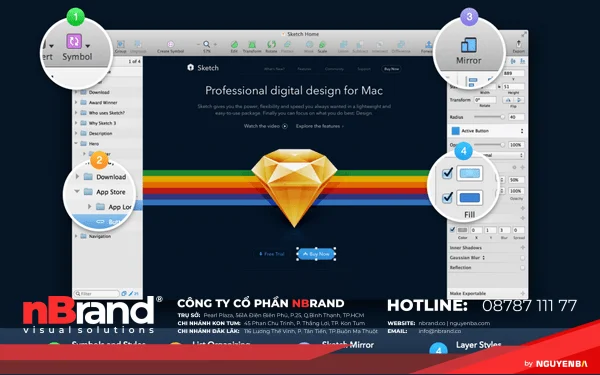Image resolution: width=600 pixels, height=375 pixels.
Task: Open the Symbol dropdown arrow
Action: (88, 46)
